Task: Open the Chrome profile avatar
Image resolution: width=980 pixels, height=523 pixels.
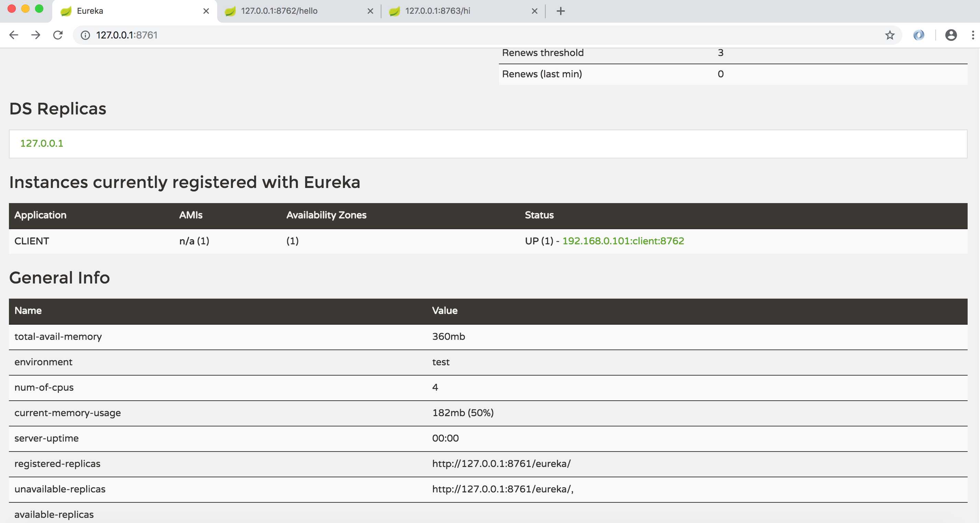Action: point(951,35)
